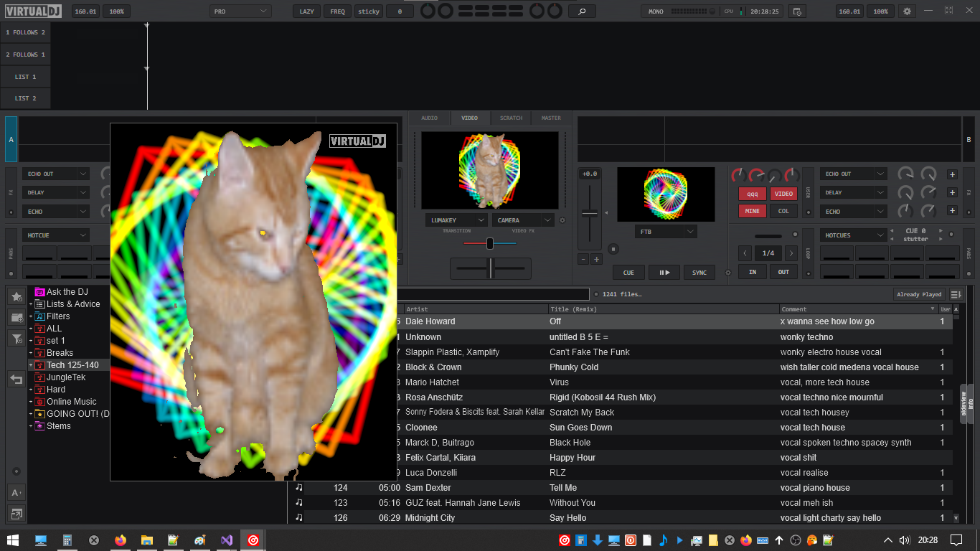Open deck B ECHO OUT effect dropdown
Screen dimensions: 980x551
click(x=854, y=174)
